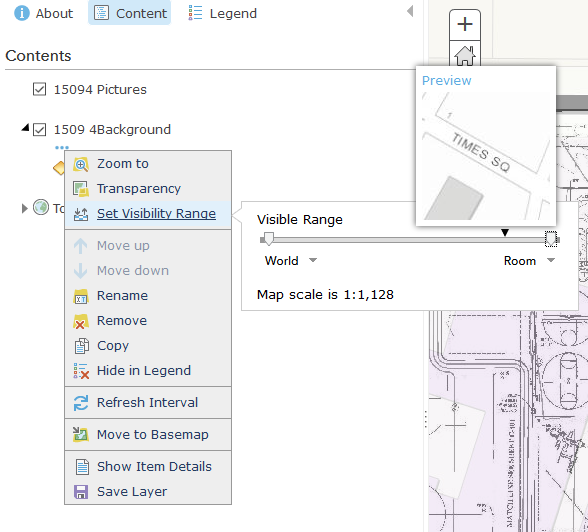Click the globe basemap icon

point(41,207)
